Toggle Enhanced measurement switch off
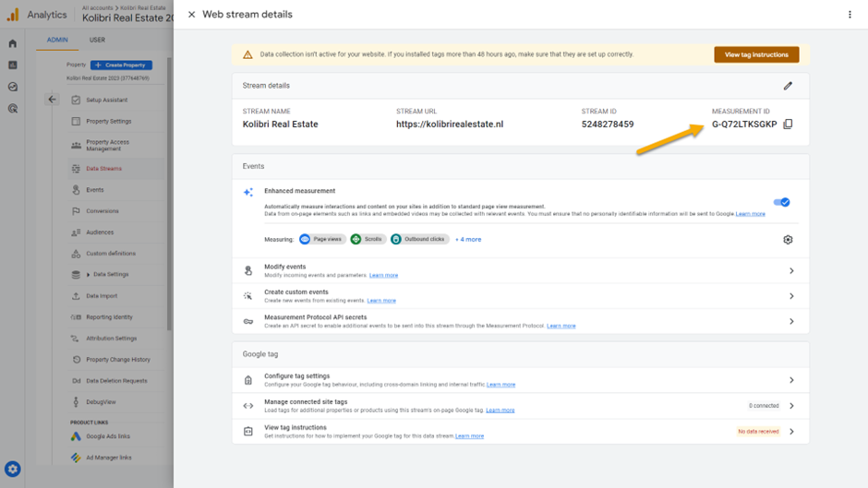Screen dimensions: 868x488 coord(781,202)
